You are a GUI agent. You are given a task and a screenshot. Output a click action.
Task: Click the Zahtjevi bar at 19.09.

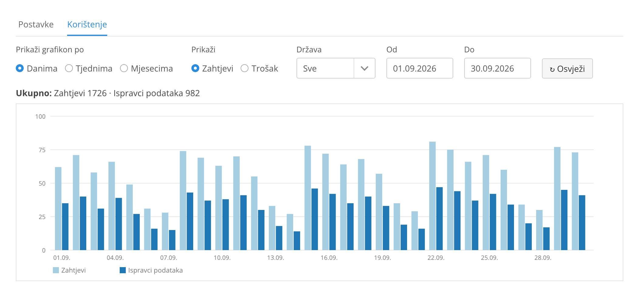[379, 212]
